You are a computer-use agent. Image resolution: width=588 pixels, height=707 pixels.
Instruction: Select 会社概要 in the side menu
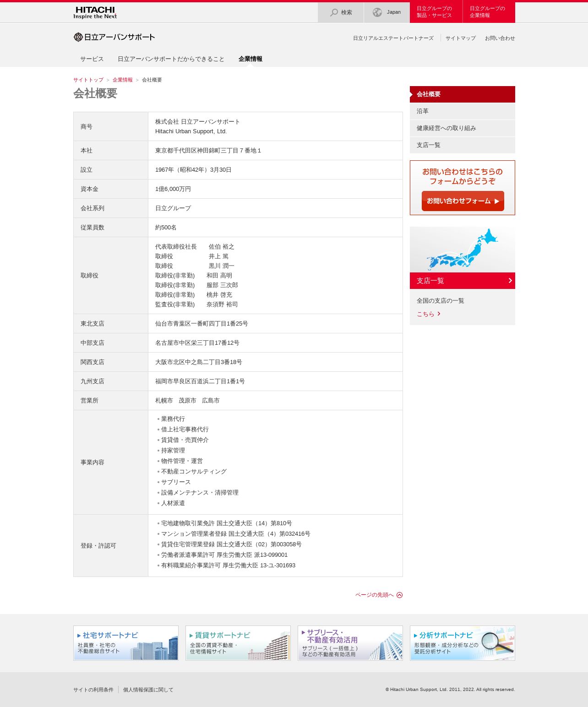tap(463, 94)
